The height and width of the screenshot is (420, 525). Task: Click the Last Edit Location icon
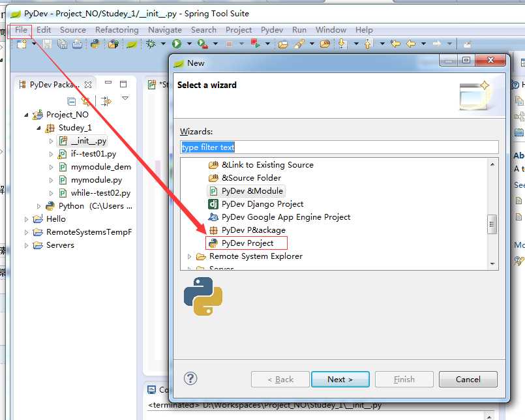click(x=395, y=44)
